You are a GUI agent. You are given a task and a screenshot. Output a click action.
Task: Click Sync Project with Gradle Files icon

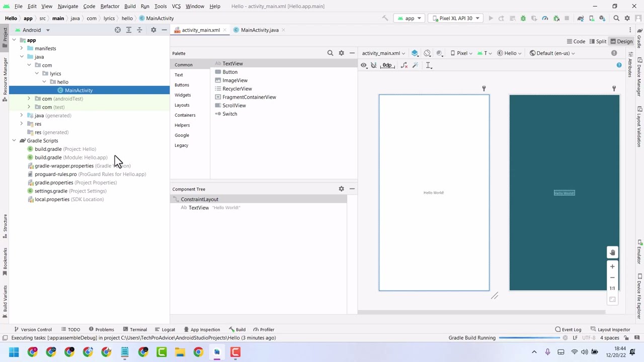[581, 18]
